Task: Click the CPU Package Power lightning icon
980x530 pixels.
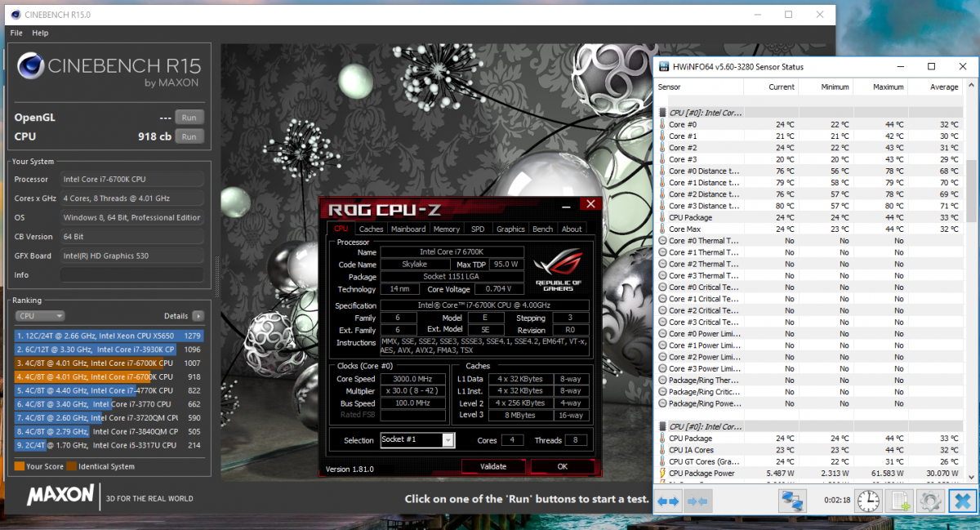Action: (662, 473)
